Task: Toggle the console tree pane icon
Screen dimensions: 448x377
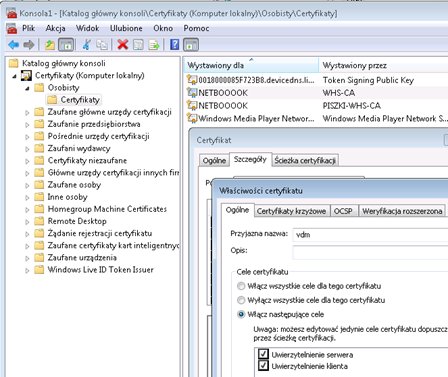Action: [66, 45]
